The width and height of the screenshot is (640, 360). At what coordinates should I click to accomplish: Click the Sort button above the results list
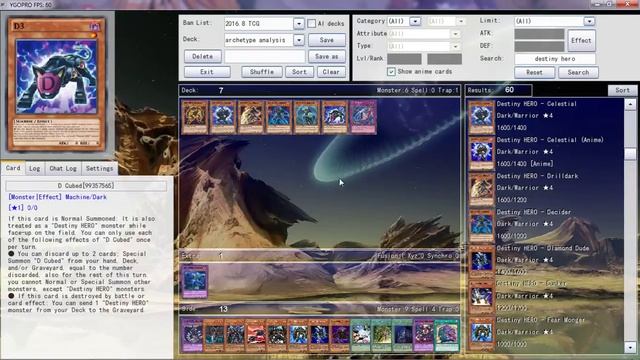[622, 90]
